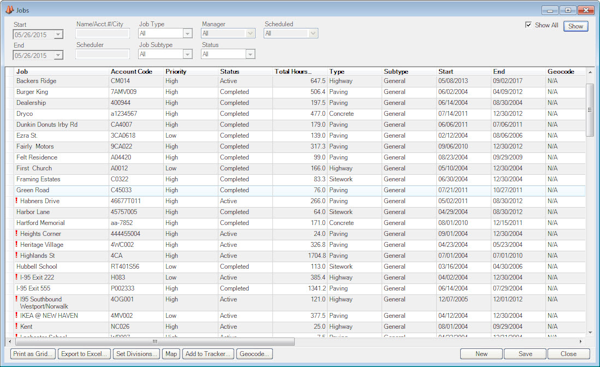Click the scroll right arrow of the grid
Viewport: 600px width, 367px height.
tap(581, 341)
